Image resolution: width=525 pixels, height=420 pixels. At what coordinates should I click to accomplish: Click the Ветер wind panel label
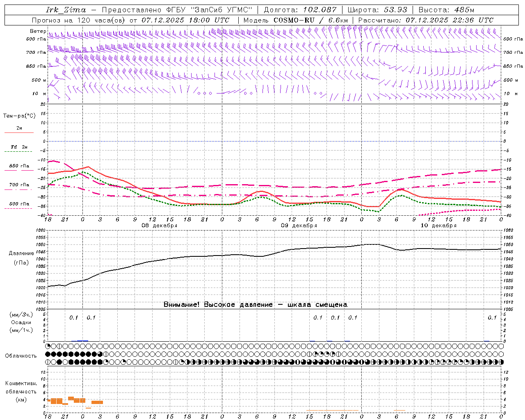coord(38,31)
